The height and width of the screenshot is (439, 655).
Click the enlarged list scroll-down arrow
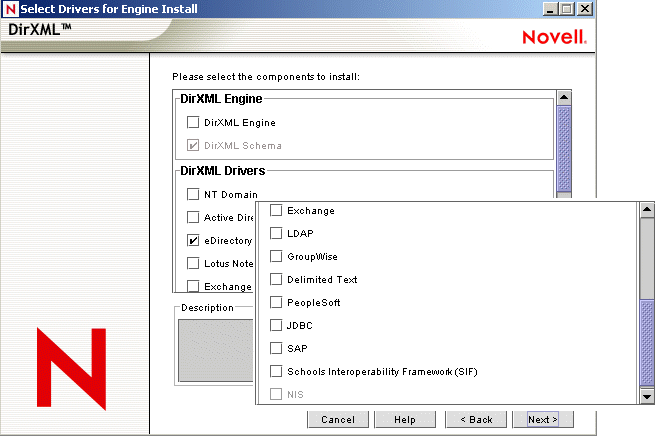647,396
